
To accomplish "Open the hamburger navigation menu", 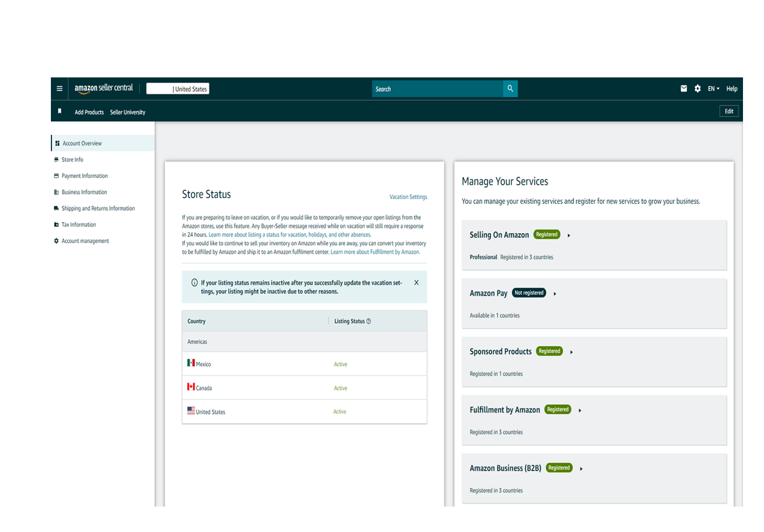I will click(60, 88).
